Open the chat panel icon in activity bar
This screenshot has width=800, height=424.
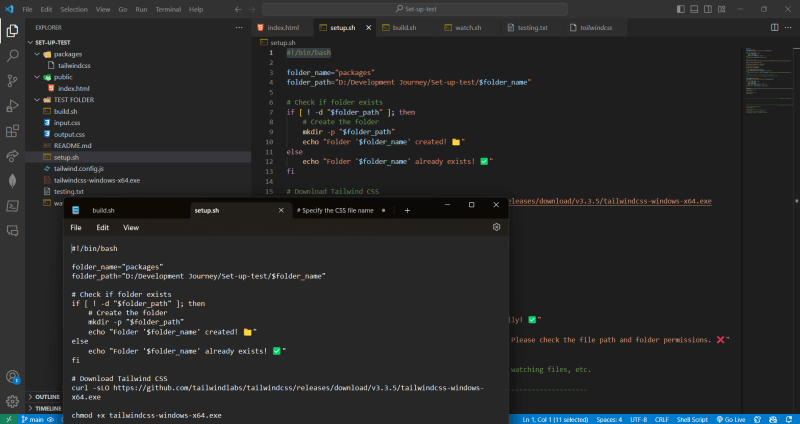pos(12,231)
